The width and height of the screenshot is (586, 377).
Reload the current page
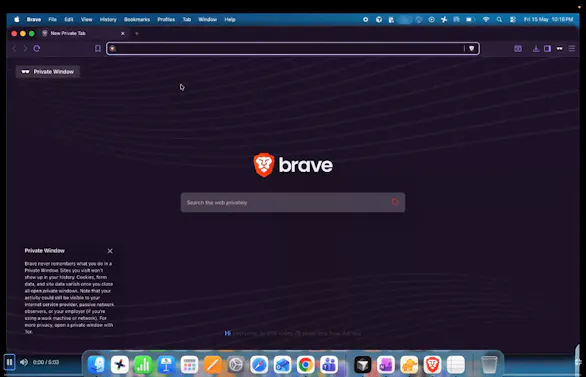pos(37,49)
